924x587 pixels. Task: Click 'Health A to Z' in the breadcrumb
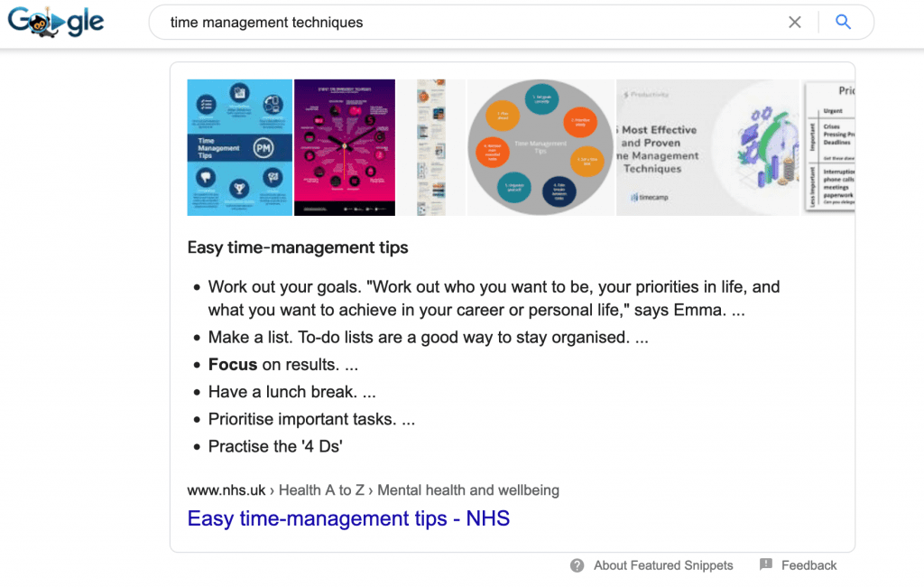click(x=321, y=490)
